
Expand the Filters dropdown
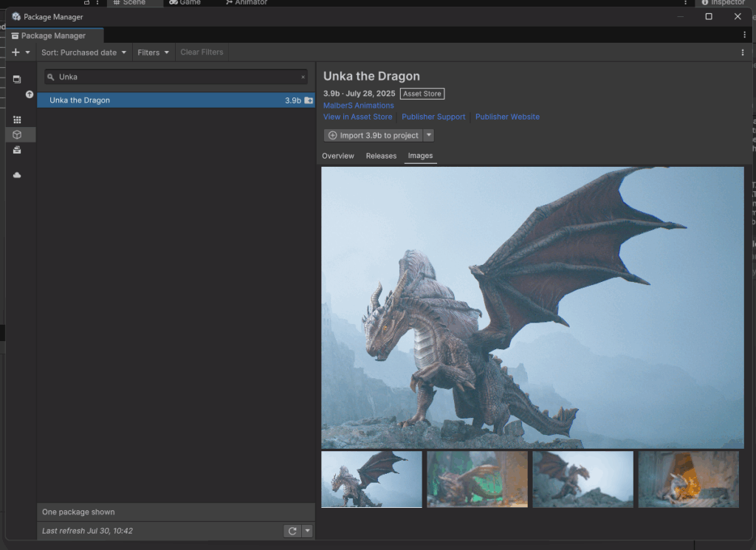click(x=154, y=52)
